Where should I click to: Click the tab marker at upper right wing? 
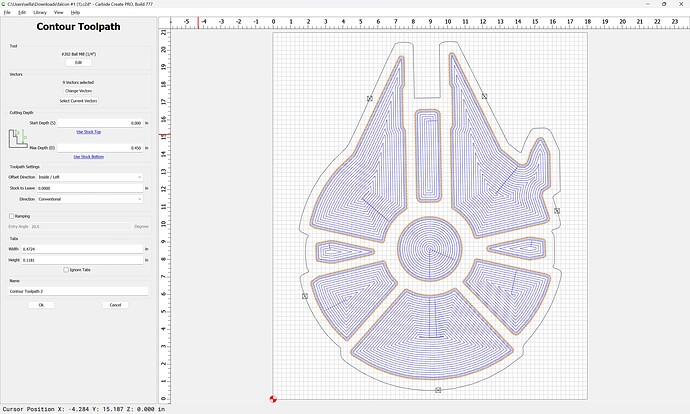coord(484,96)
